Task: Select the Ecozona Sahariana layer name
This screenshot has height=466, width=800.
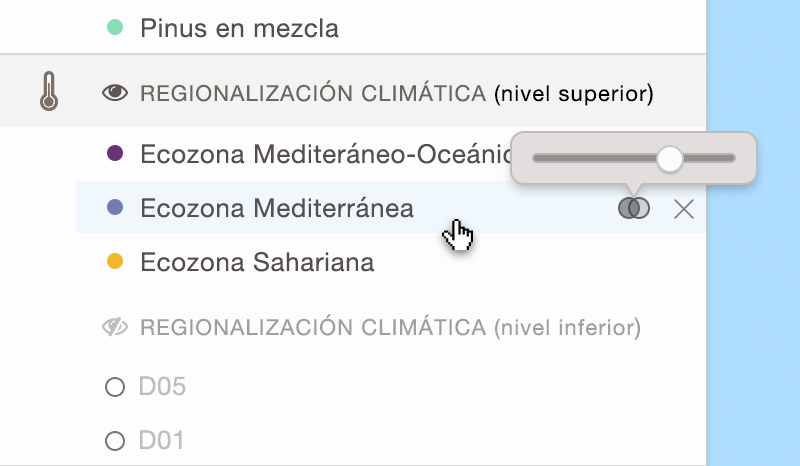Action: tap(257, 262)
